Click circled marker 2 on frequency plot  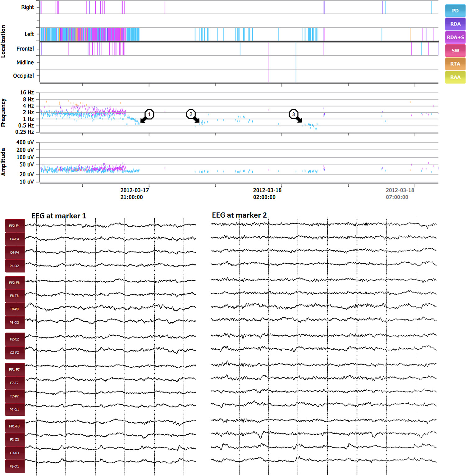(191, 114)
